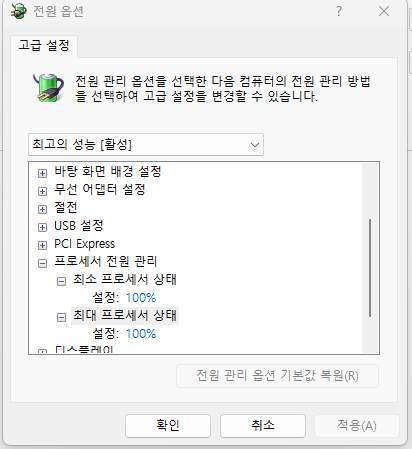This screenshot has height=449, width=412.
Task: Collapse the 최소 프로세서 상태 node
Action: (x=61, y=282)
